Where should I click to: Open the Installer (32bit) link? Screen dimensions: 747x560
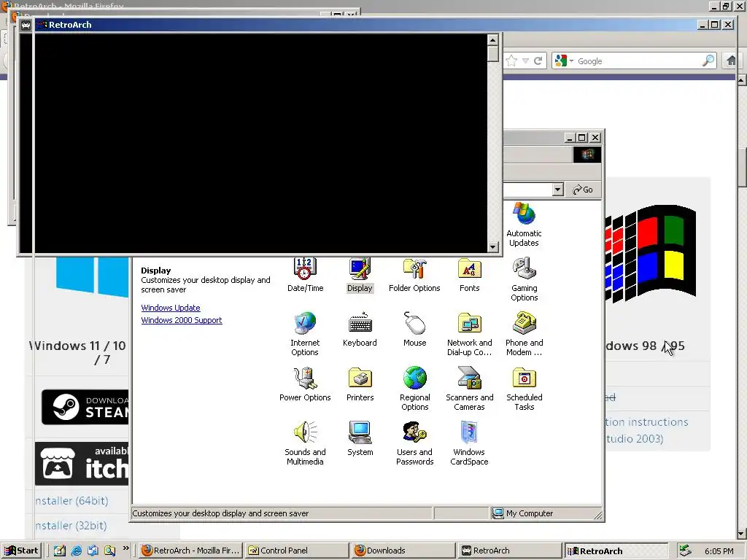pos(71,525)
